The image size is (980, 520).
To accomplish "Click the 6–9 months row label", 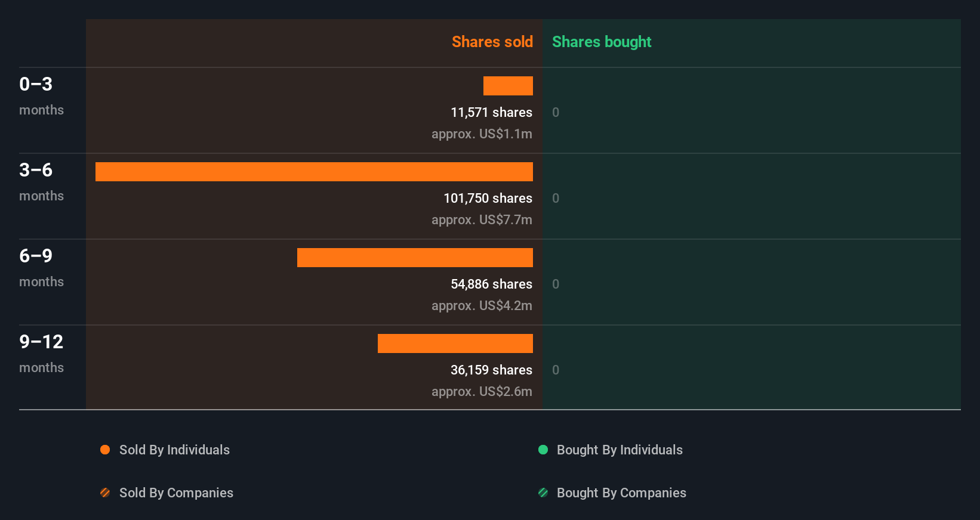I will pos(41,268).
